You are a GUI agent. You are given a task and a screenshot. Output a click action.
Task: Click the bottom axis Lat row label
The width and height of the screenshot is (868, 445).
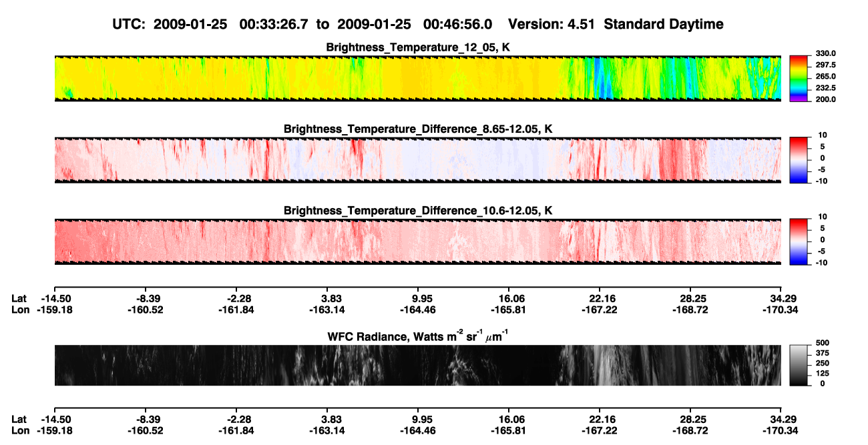[x=19, y=419]
